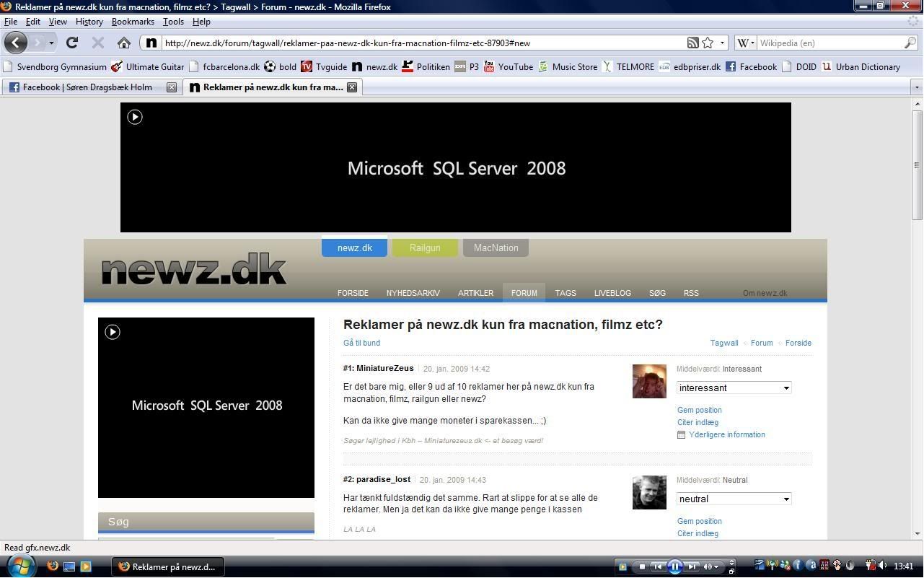Click the MiniatureZeus username on post #1
The image size is (924, 578).
click(385, 369)
